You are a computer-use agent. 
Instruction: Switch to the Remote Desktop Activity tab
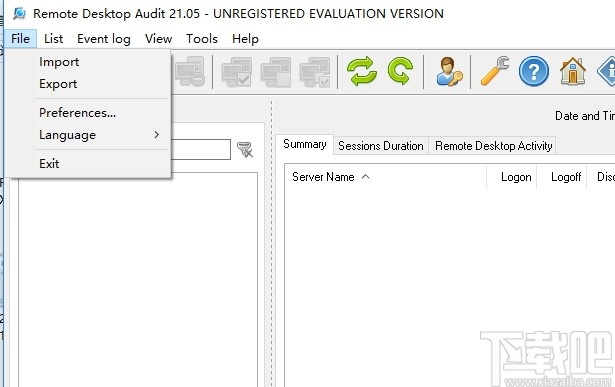pyautogui.click(x=493, y=146)
